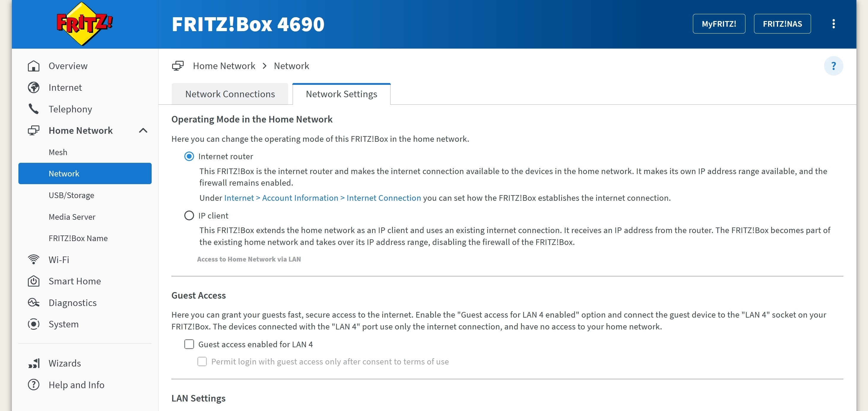Open page help with question mark button

(833, 66)
